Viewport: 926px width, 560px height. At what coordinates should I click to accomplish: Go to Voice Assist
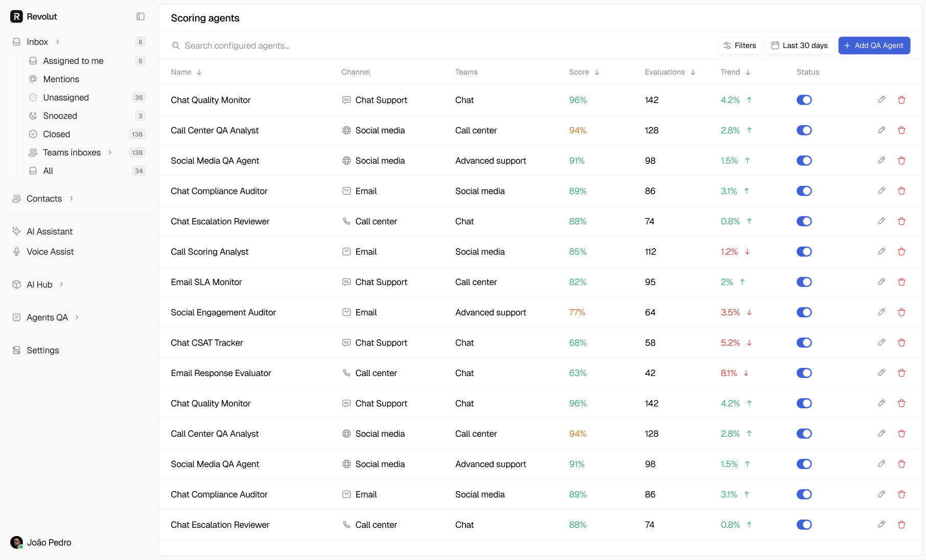[50, 252]
